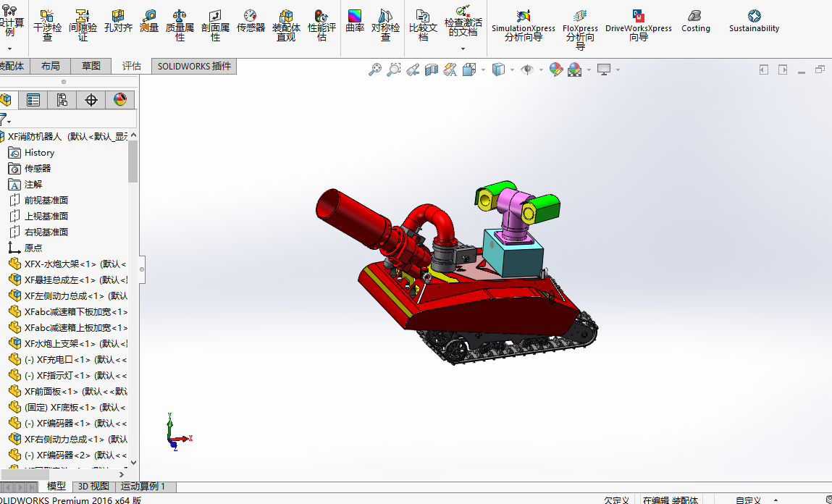
Task: Open PropertyManager tab icon
Action: click(x=33, y=100)
